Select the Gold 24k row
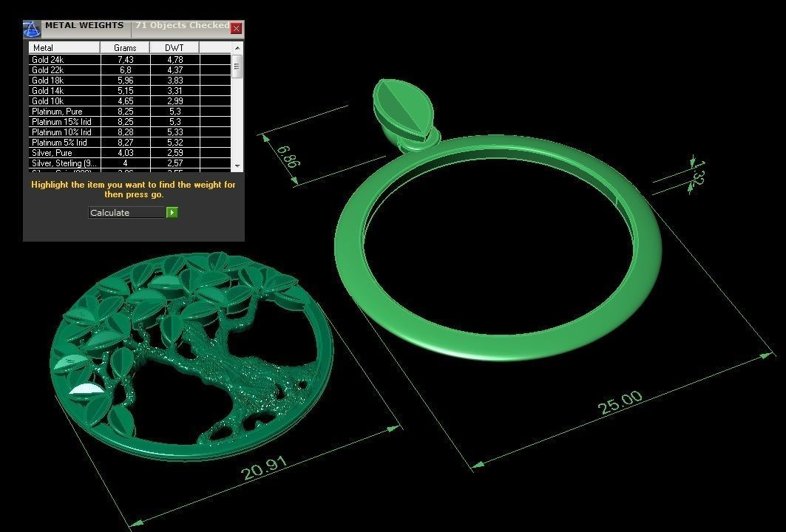Screen dimensions: 786x532 [x=64, y=60]
